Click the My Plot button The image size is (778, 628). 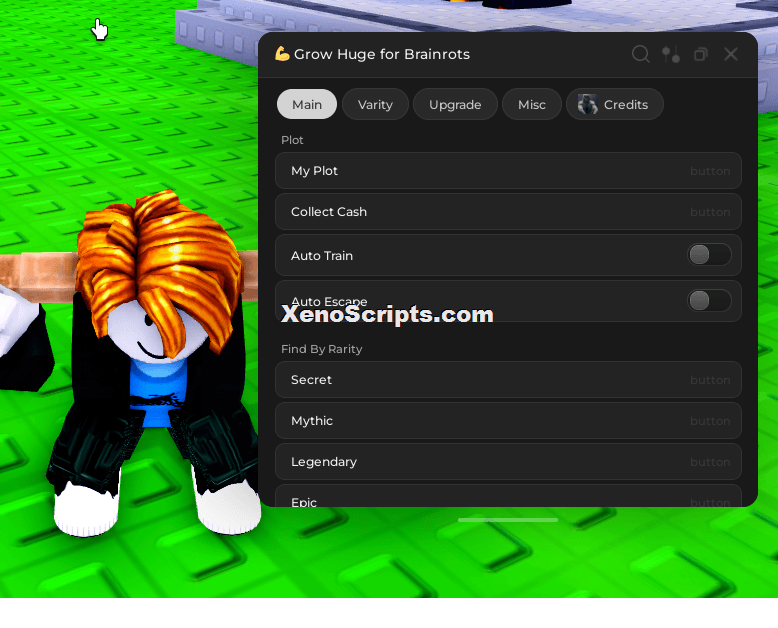click(508, 171)
